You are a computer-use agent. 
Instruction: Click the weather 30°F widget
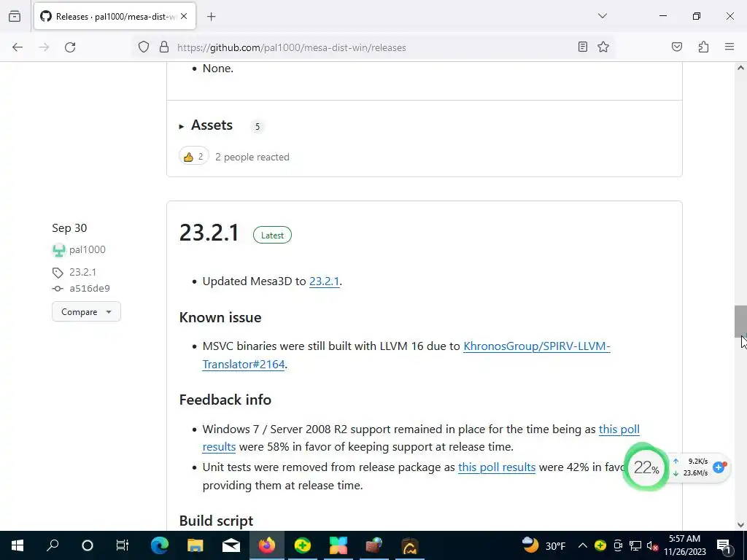pos(543,545)
